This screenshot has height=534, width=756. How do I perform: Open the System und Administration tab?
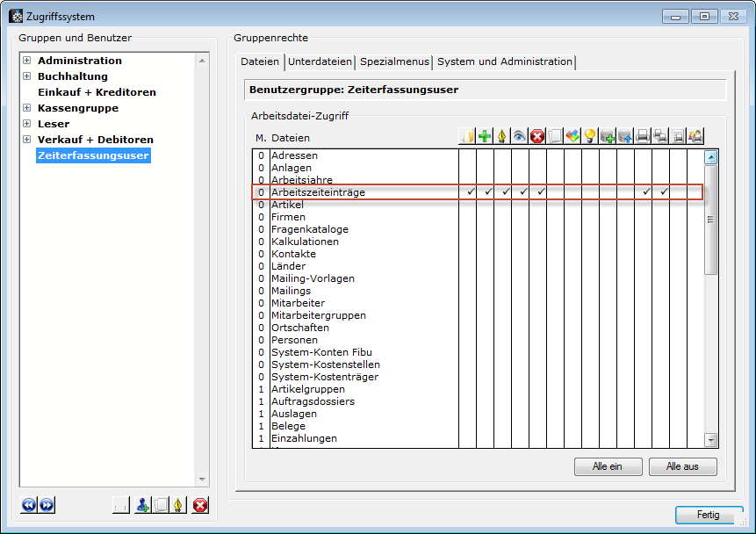(505, 61)
